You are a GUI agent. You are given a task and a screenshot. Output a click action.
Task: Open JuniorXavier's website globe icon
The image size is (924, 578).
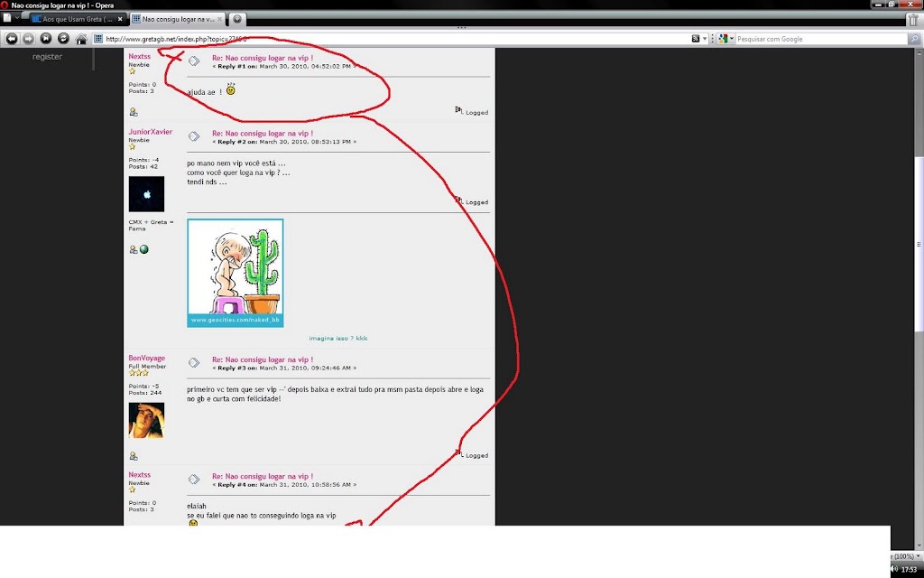pyautogui.click(x=143, y=249)
